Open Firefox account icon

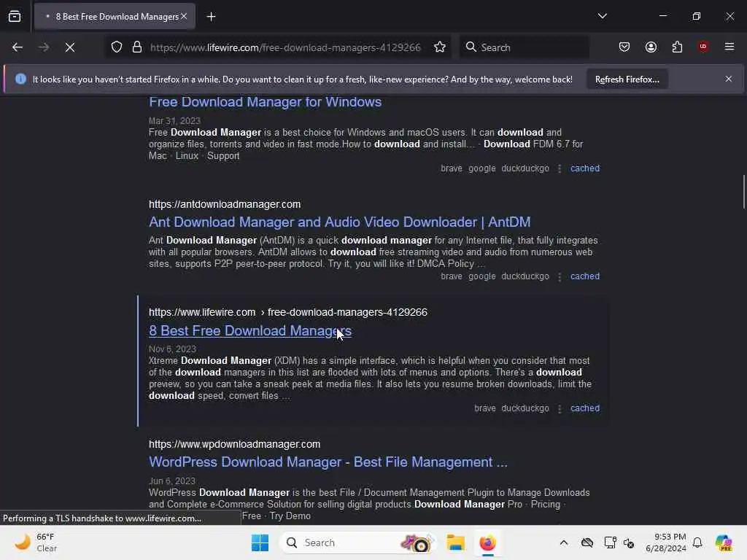point(651,47)
